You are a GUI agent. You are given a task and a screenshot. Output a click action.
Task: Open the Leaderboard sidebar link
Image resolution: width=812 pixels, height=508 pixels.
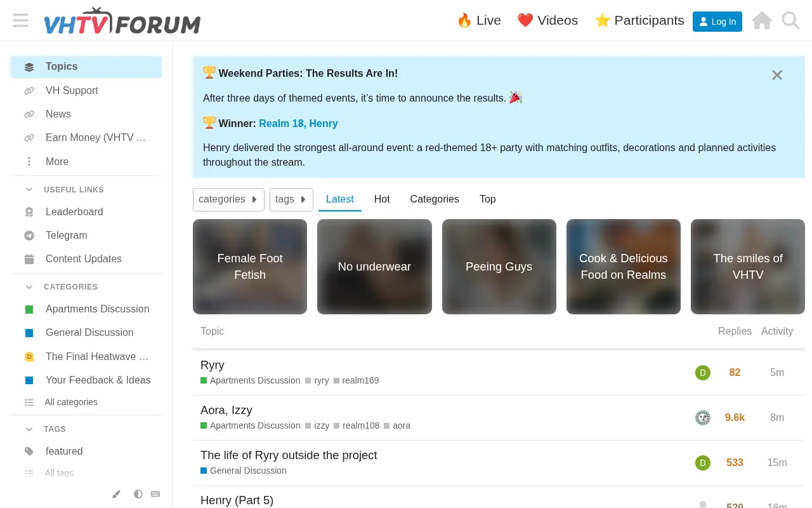[x=86, y=211]
